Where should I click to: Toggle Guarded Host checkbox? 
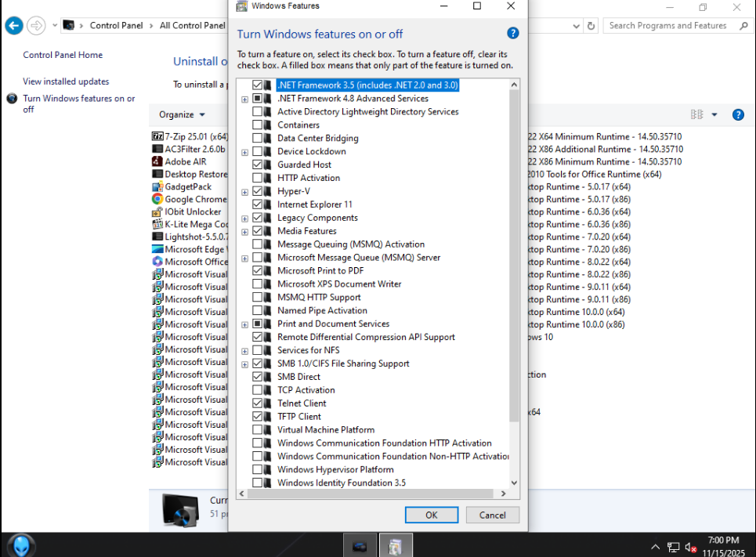pos(258,165)
